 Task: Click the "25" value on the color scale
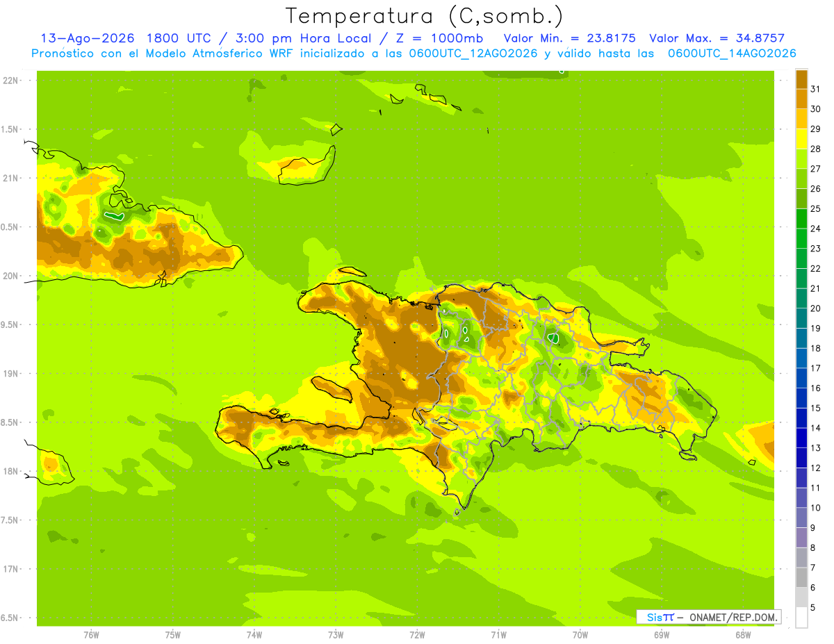(815, 208)
